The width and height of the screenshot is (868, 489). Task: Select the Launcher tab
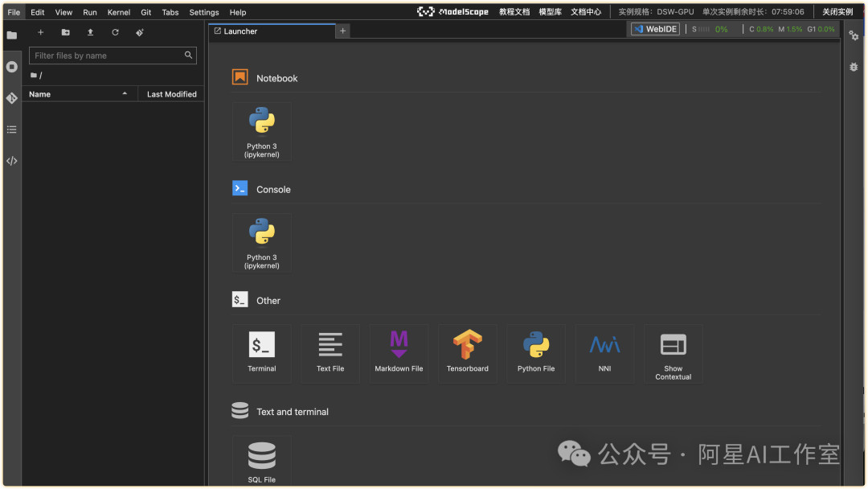(272, 31)
